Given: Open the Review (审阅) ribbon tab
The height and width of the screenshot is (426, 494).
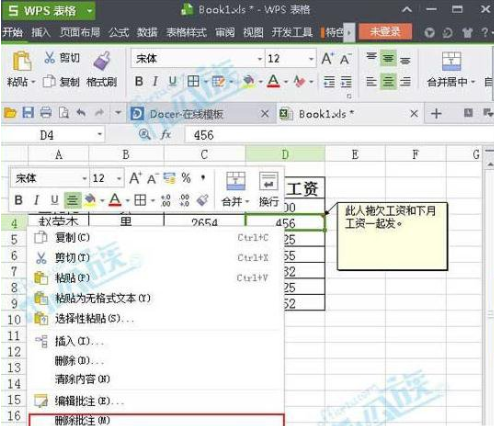Looking at the screenshot, I should pyautogui.click(x=225, y=32).
